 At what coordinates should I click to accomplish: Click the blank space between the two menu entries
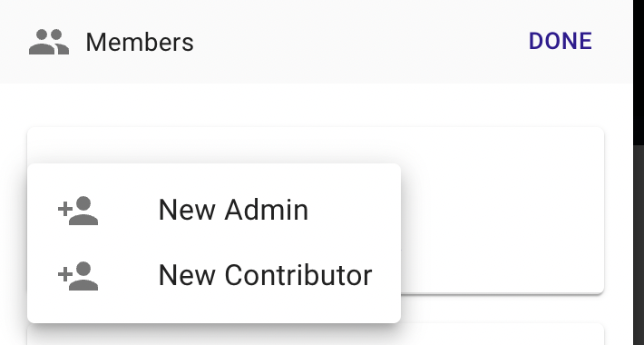[214, 243]
